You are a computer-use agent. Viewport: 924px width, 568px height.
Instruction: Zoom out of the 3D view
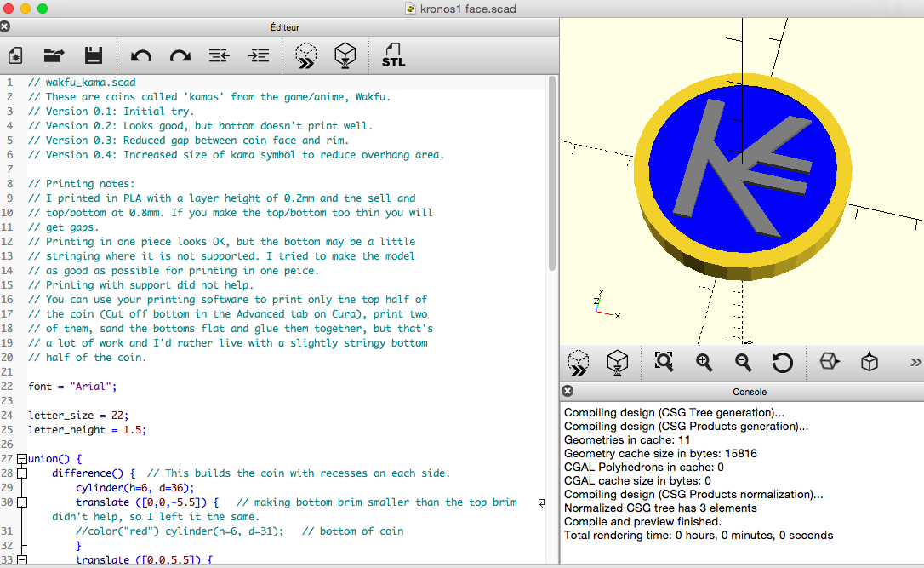click(743, 362)
